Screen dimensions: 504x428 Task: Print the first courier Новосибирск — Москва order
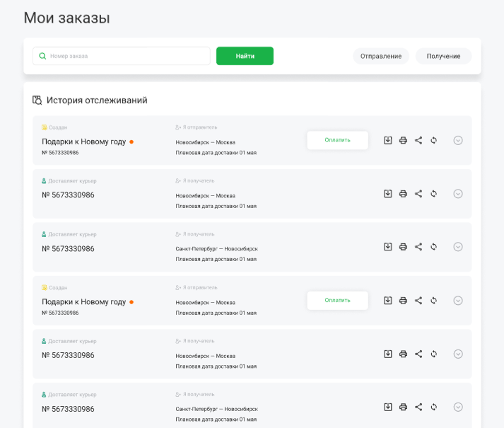pyautogui.click(x=403, y=194)
